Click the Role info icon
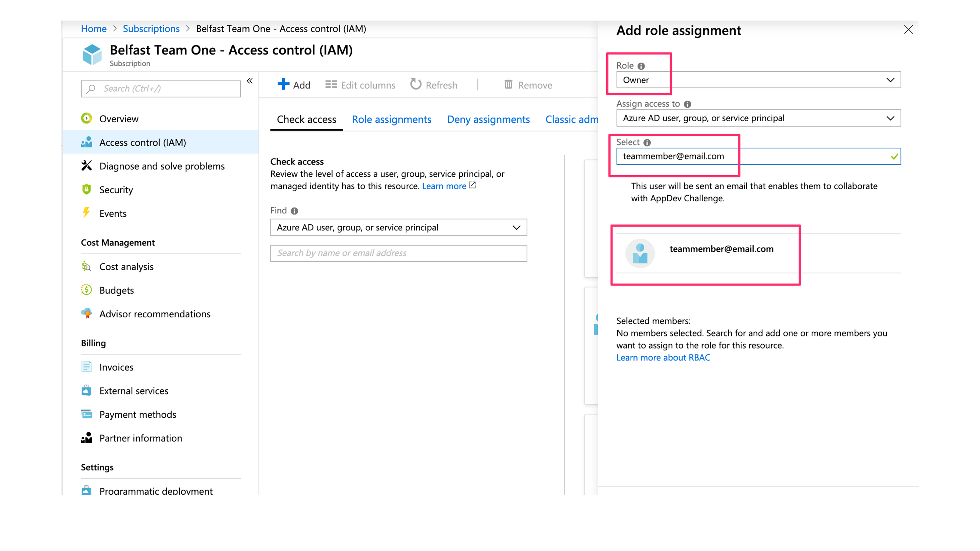The width and height of the screenshot is (980, 551). tap(641, 66)
